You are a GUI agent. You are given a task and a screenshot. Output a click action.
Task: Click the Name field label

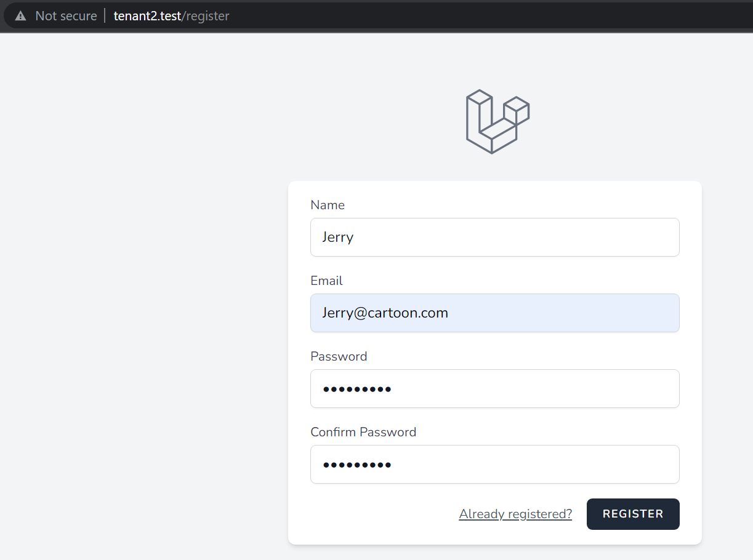pyautogui.click(x=328, y=205)
